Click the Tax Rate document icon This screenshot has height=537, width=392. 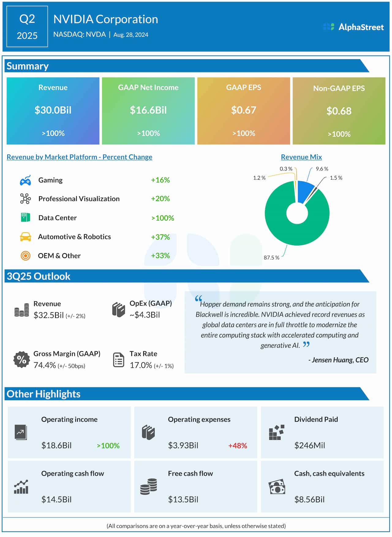point(119,360)
